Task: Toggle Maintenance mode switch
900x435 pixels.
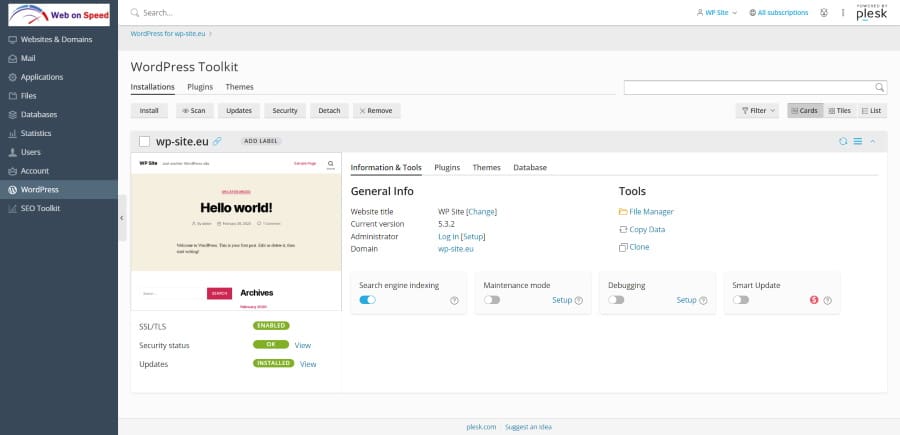Action: pyautogui.click(x=492, y=300)
